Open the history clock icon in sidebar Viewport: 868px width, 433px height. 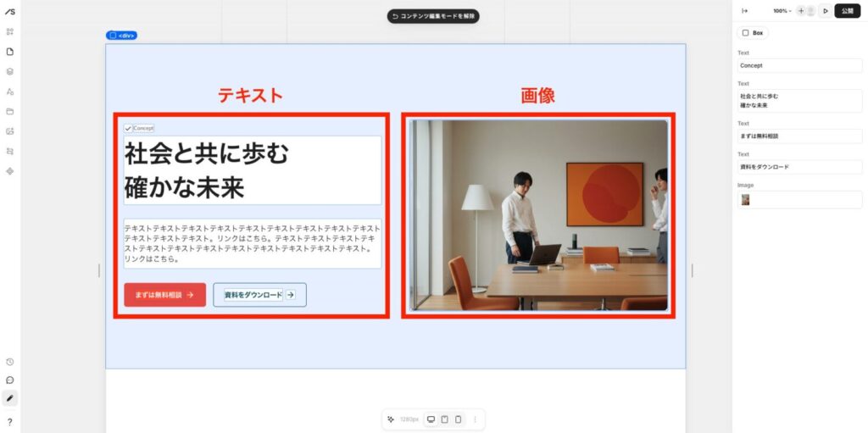(10, 362)
